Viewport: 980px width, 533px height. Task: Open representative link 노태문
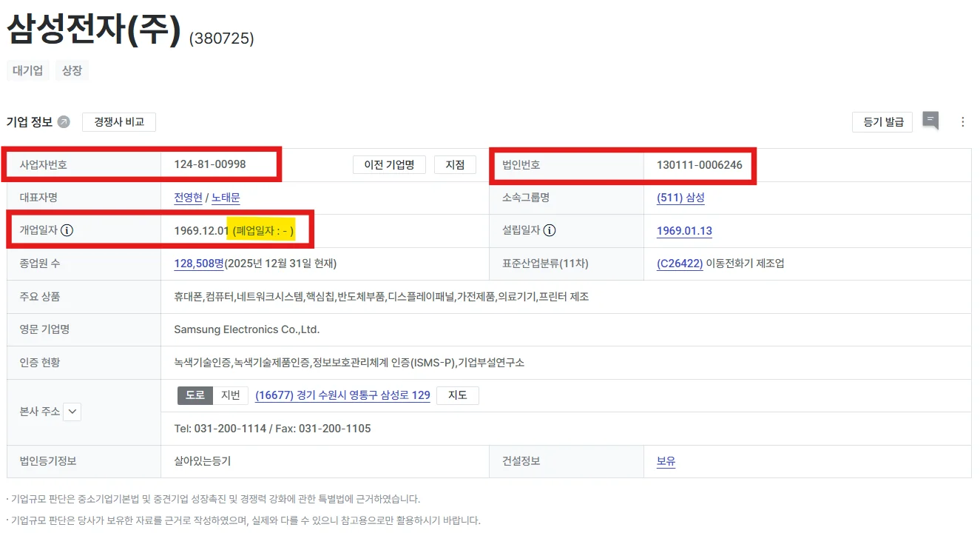click(x=226, y=198)
